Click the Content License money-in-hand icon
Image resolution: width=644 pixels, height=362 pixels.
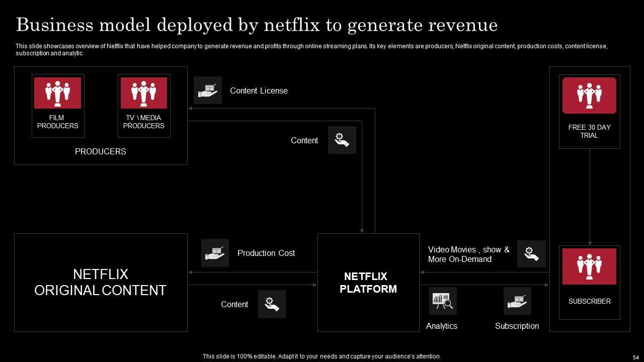click(208, 90)
